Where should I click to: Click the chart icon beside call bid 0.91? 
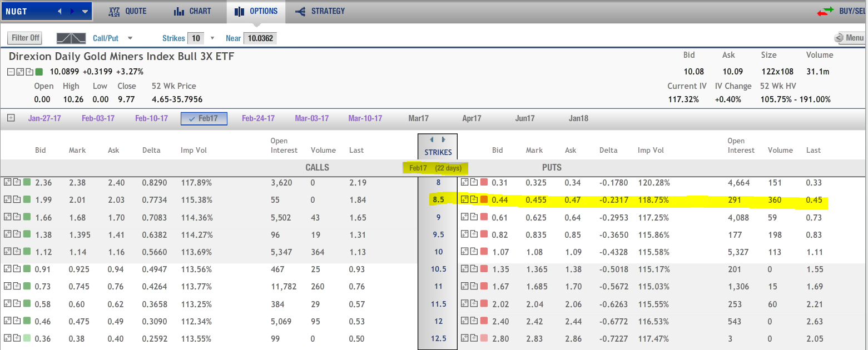tap(7, 269)
